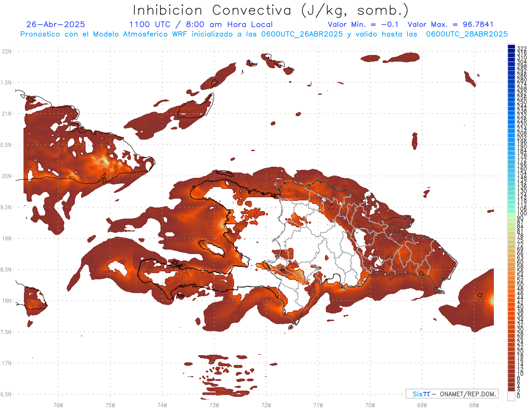
Task: Click the '76W' longitude label
Action: pyautogui.click(x=59, y=404)
